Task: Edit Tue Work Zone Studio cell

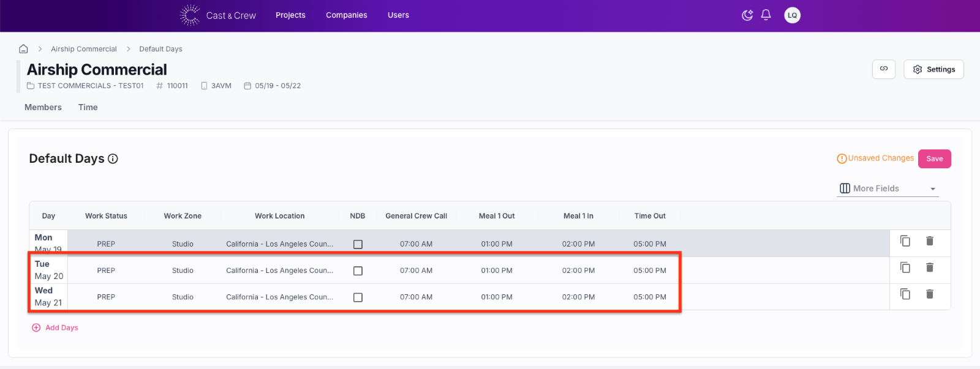Action: coord(183,270)
